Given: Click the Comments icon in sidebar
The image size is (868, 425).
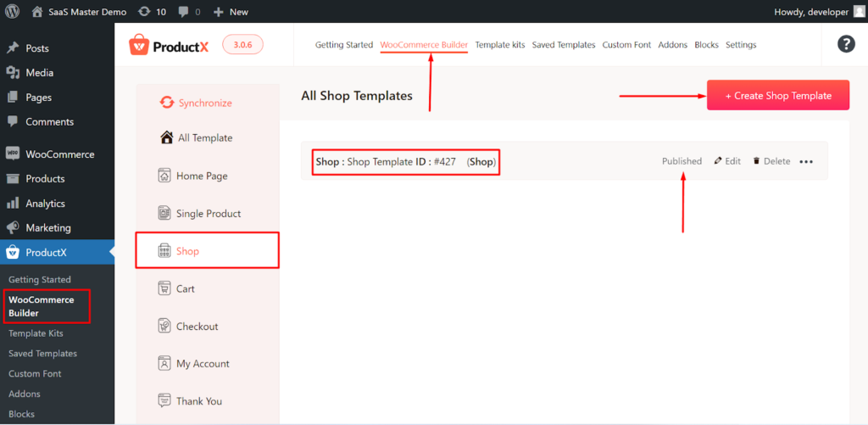Looking at the screenshot, I should pos(13,121).
